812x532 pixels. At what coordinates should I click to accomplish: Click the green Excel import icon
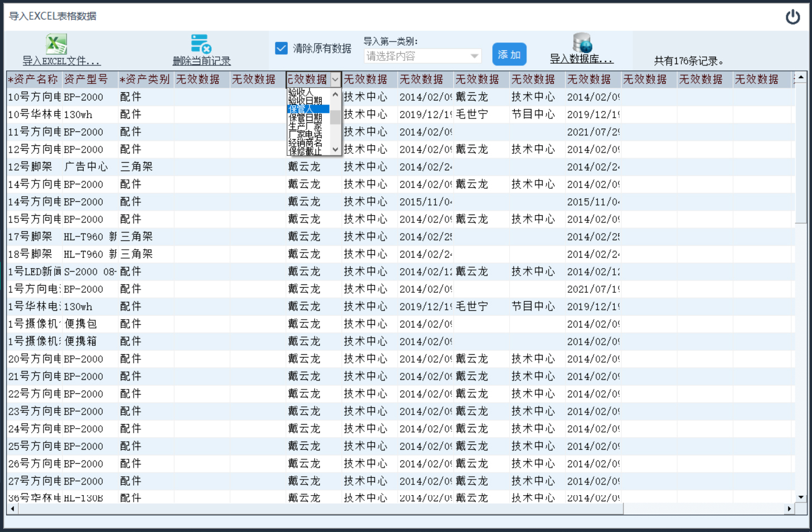coord(56,44)
